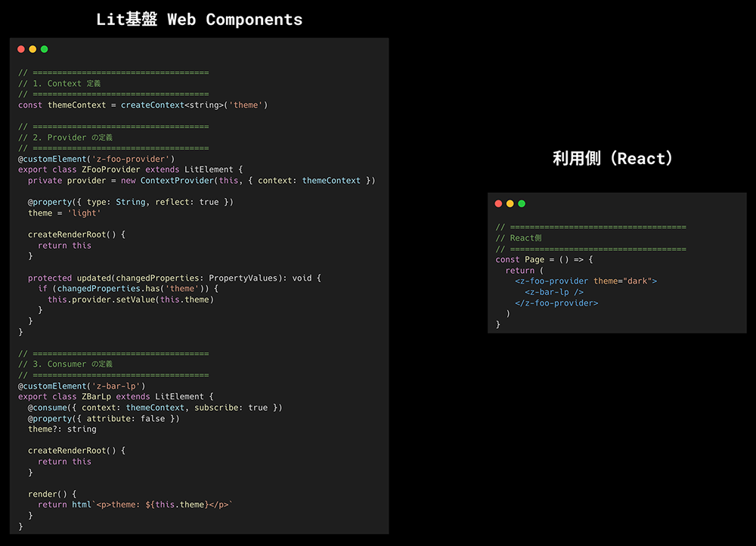Click 'this.provider.setValue(this.theme)' line
The width and height of the screenshot is (756, 546).
[x=131, y=299]
